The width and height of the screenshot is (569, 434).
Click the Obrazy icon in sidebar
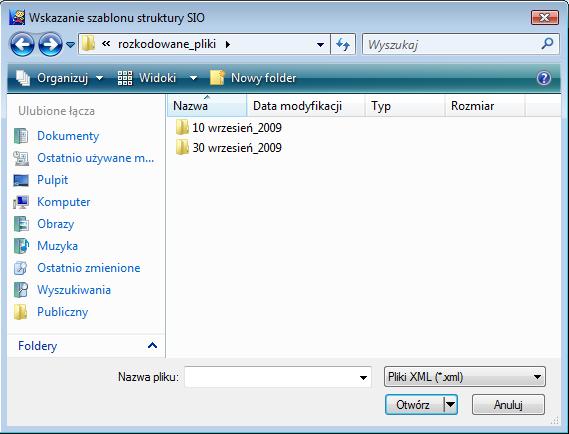(21, 224)
